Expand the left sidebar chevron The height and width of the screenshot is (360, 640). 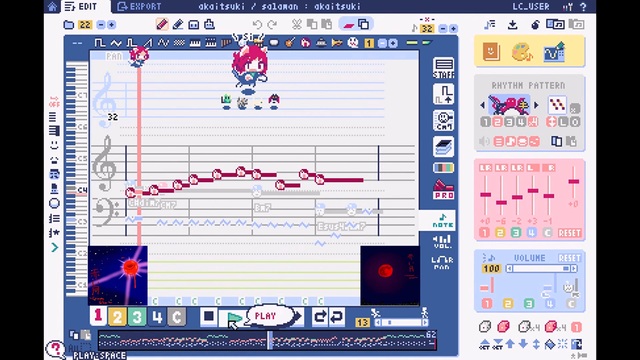[55, 247]
